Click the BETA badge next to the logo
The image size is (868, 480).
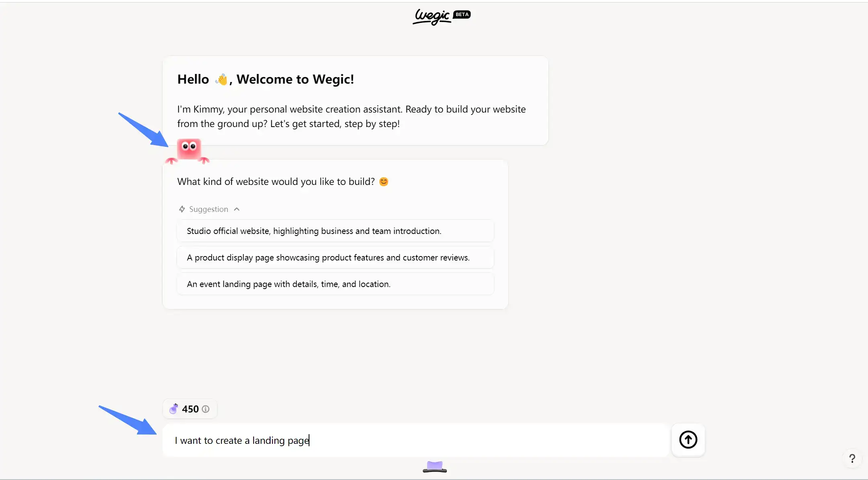[x=462, y=14]
